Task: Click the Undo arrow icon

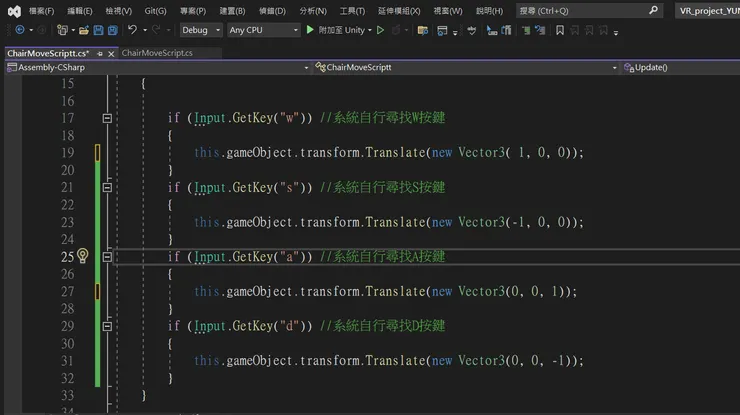Action: pos(132,30)
